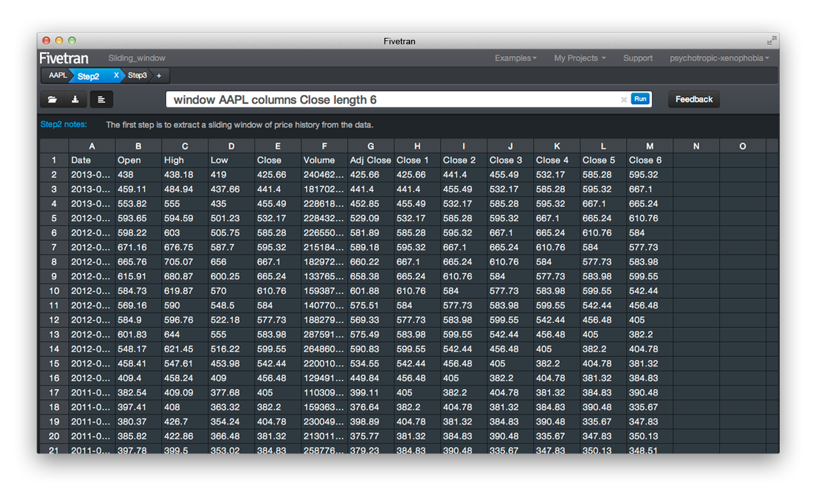Click the Close 4 header cell
The image size is (817, 504).
click(557, 160)
